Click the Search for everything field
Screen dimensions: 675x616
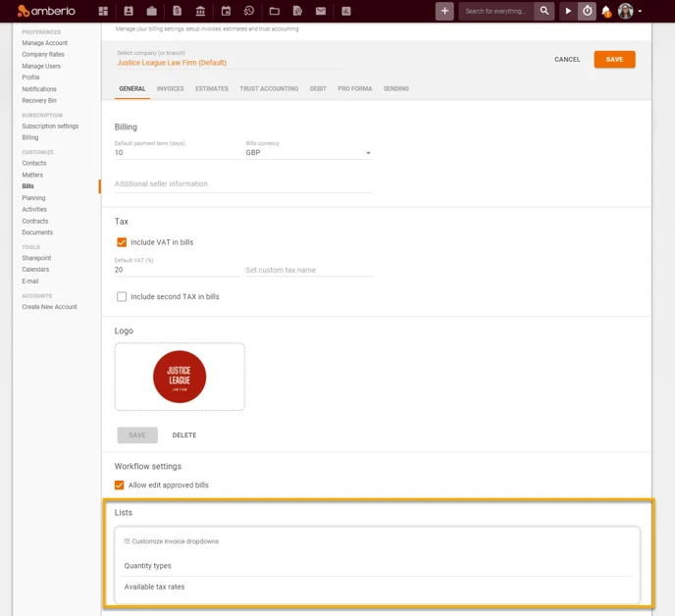[x=495, y=11]
